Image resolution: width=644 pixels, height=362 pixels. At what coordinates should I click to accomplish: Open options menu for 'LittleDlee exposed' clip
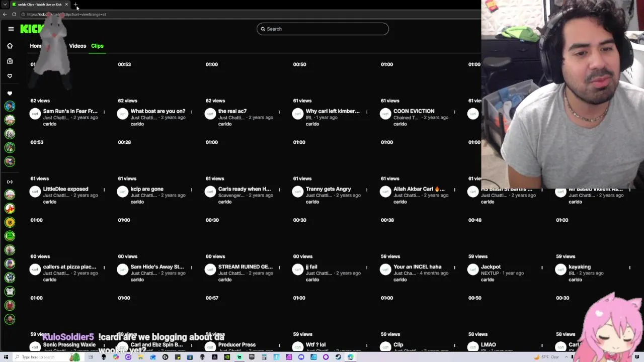click(104, 190)
